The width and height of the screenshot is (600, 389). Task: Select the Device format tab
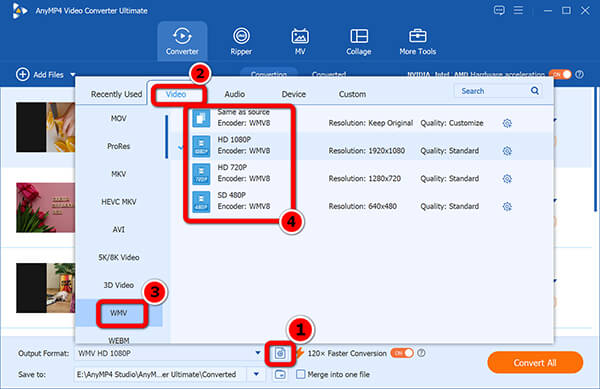click(293, 94)
